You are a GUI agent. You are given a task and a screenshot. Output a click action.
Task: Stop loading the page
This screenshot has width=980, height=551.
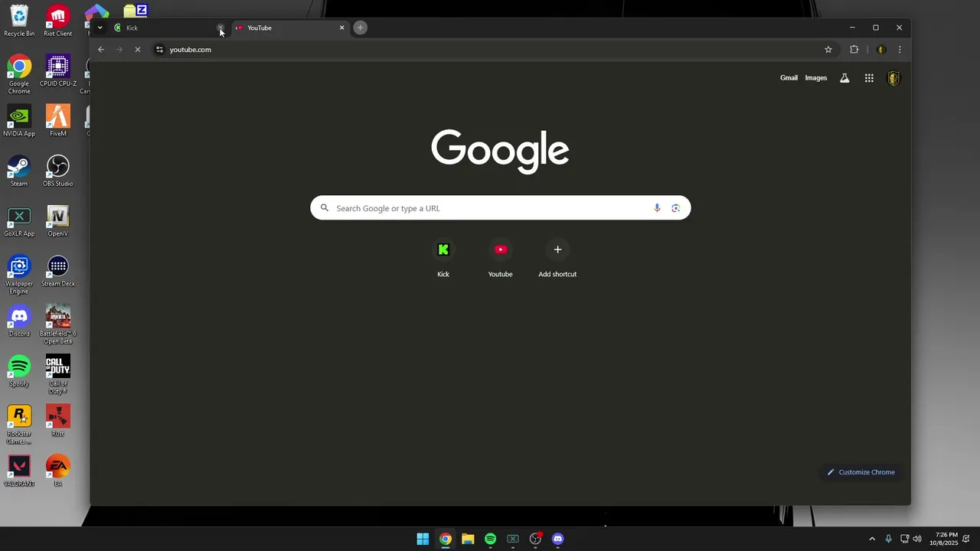tap(138, 50)
